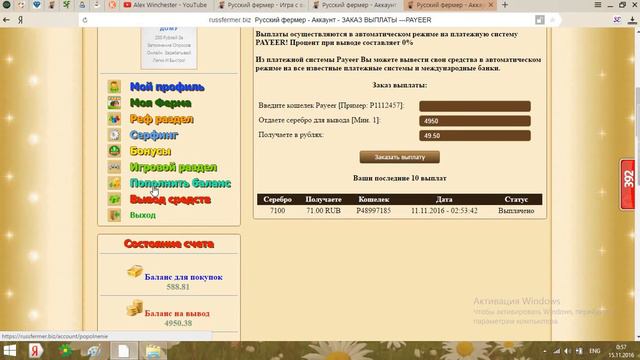Click the coin stack withdrawal-balance icon

point(134,308)
